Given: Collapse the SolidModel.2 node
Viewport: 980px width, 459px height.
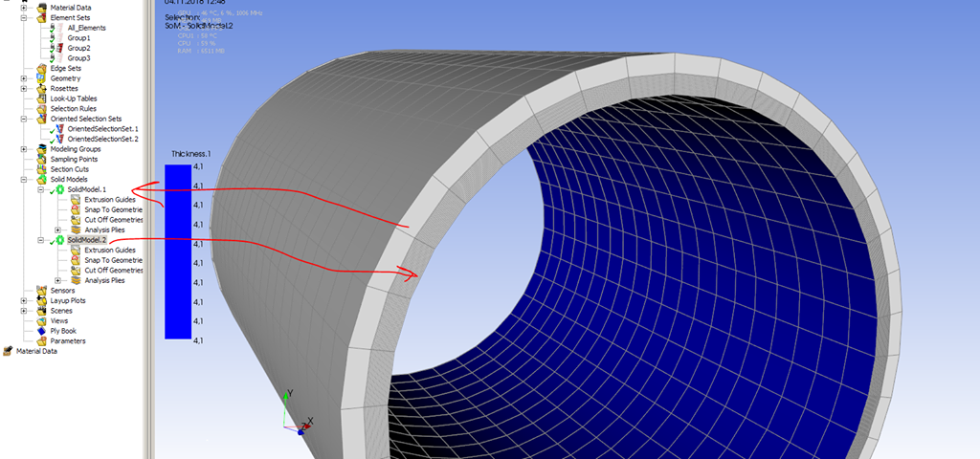Looking at the screenshot, I should [40, 240].
